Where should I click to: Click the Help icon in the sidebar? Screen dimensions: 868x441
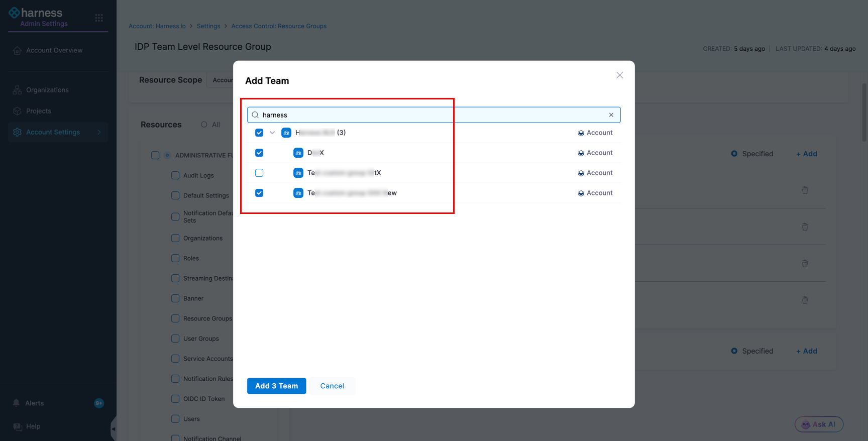pos(18,426)
